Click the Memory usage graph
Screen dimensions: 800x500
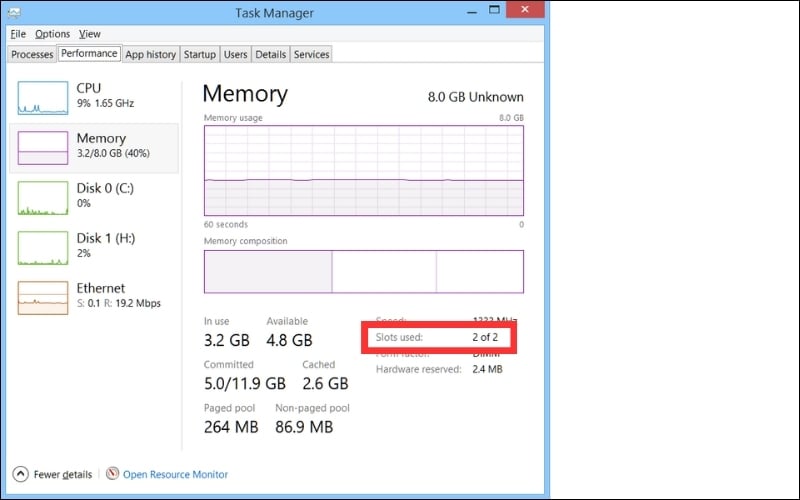point(364,170)
